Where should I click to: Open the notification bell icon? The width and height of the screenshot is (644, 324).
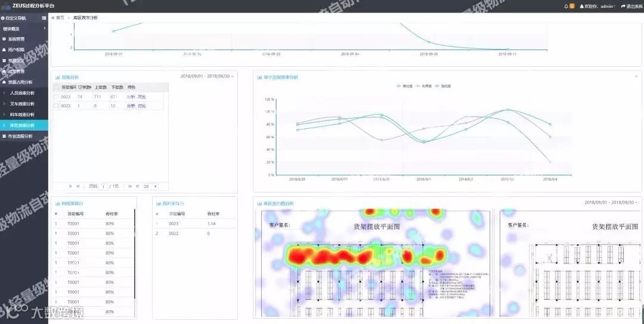point(566,6)
